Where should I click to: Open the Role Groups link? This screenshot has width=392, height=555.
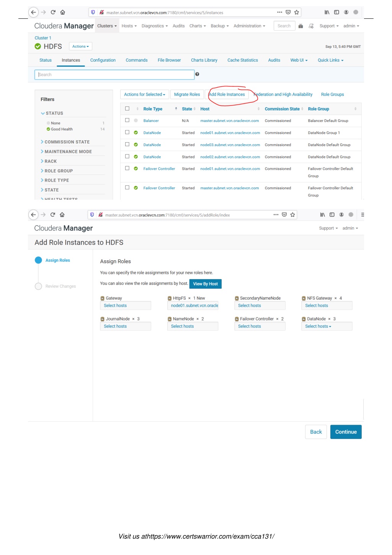[332, 94]
